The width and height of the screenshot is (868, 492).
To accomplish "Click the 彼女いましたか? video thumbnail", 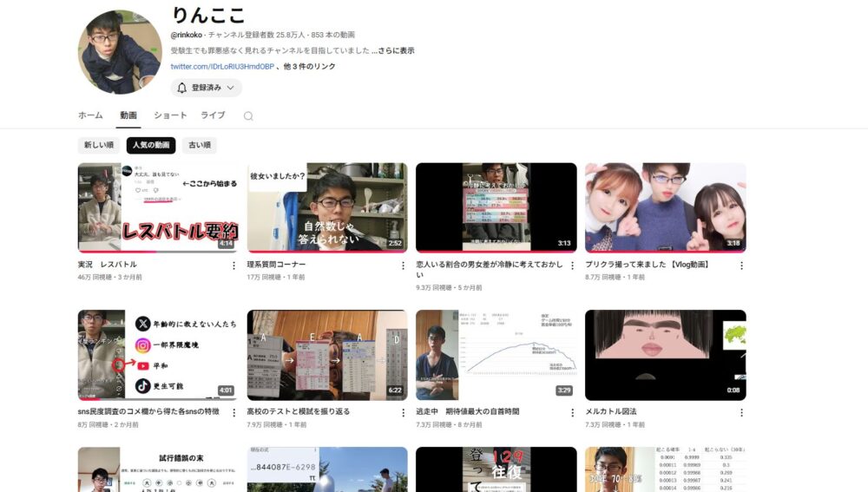I will pyautogui.click(x=327, y=207).
